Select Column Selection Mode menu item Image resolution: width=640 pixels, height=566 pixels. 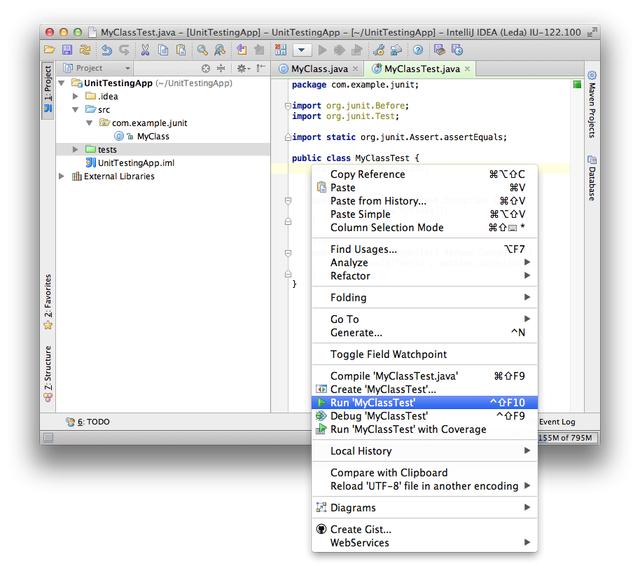[x=424, y=227]
